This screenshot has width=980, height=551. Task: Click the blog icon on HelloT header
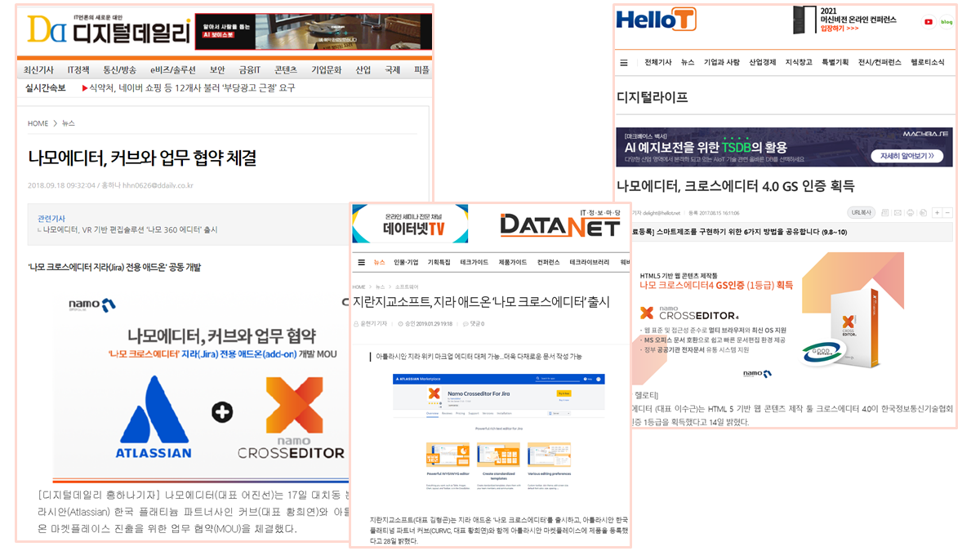947,22
